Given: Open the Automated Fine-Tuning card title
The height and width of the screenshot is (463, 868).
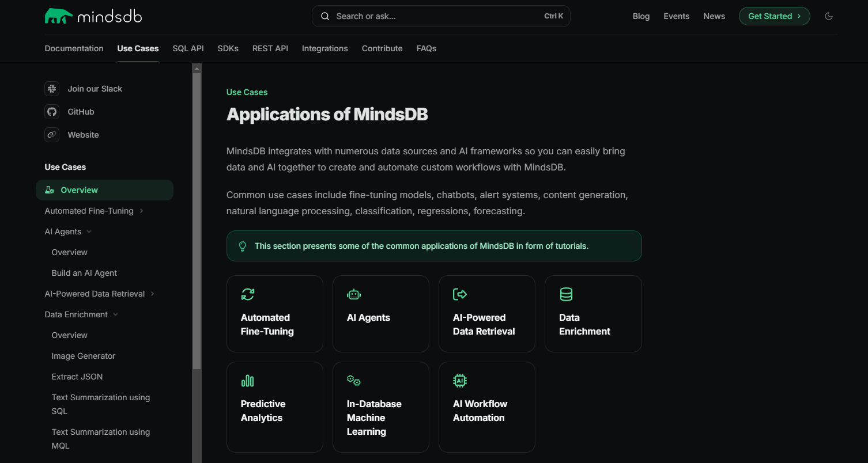Looking at the screenshot, I should pos(267,324).
